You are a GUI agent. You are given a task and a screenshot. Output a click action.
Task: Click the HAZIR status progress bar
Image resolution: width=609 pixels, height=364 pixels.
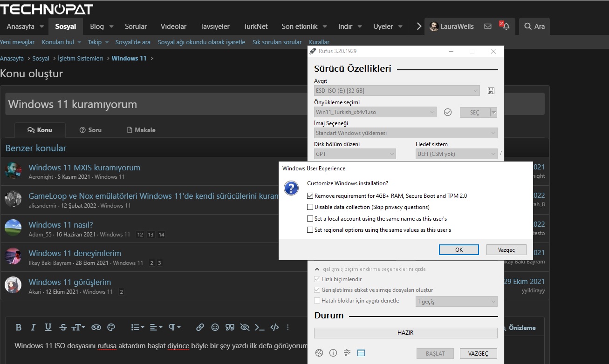pos(406,333)
